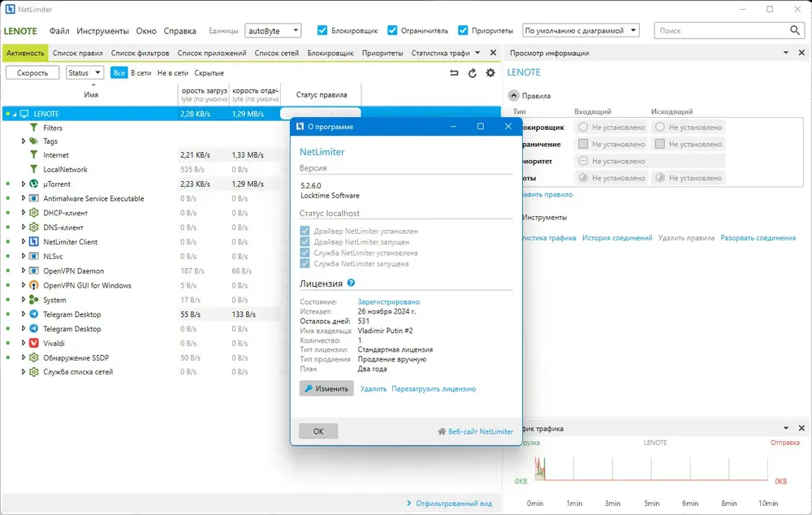Click the OK button in About dialog
This screenshot has width=812, height=515.
318,431
